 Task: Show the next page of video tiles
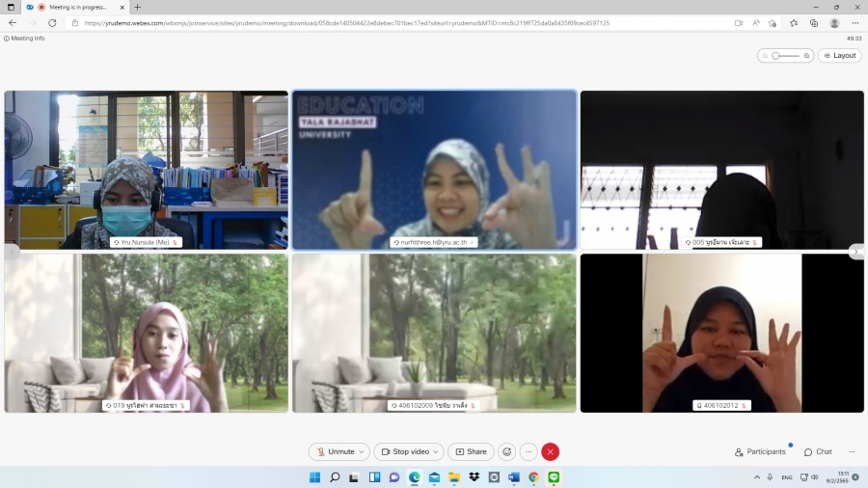856,252
